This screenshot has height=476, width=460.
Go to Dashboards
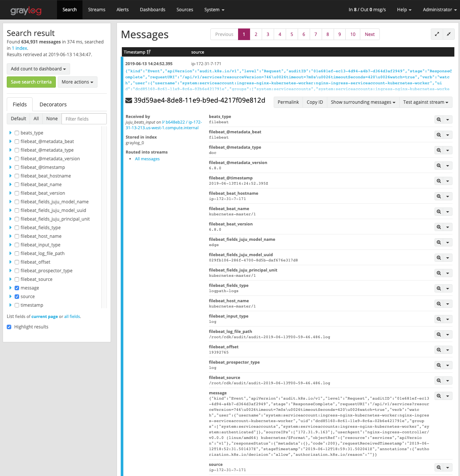(x=153, y=10)
